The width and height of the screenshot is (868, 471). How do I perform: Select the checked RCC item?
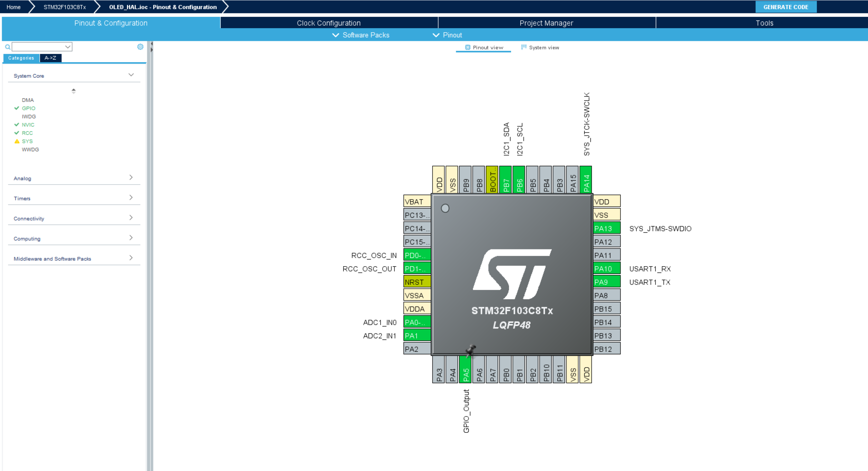coord(27,133)
